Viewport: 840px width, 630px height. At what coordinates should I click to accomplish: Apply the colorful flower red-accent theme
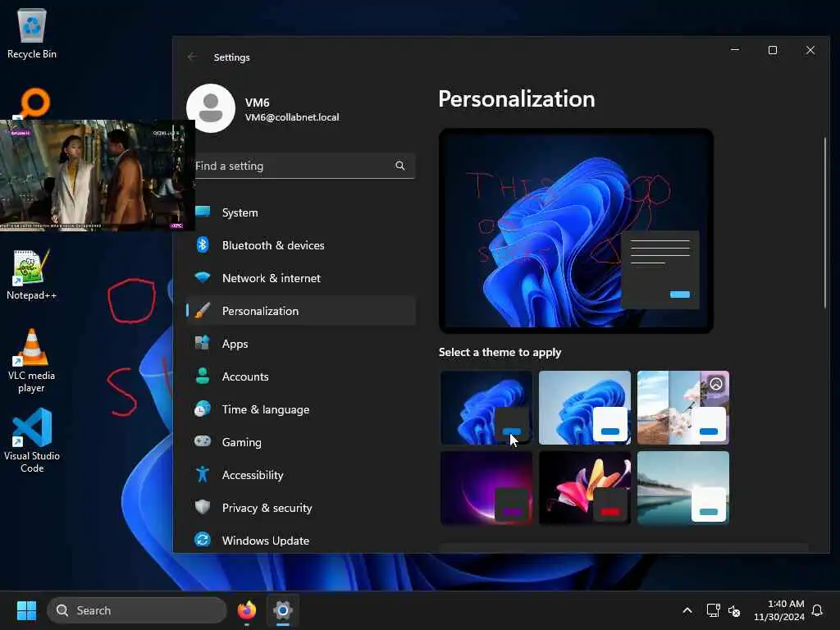[x=584, y=488]
